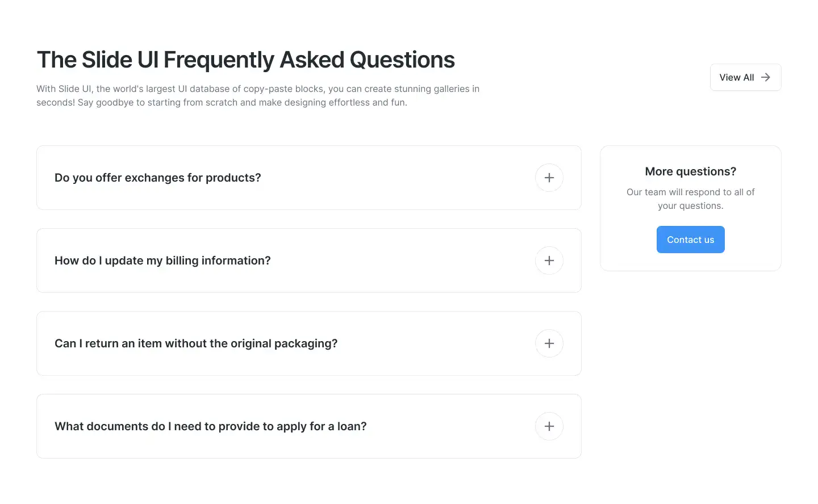Click the plus icon for billing information question
Screen dimensions: 818x504
(x=549, y=261)
